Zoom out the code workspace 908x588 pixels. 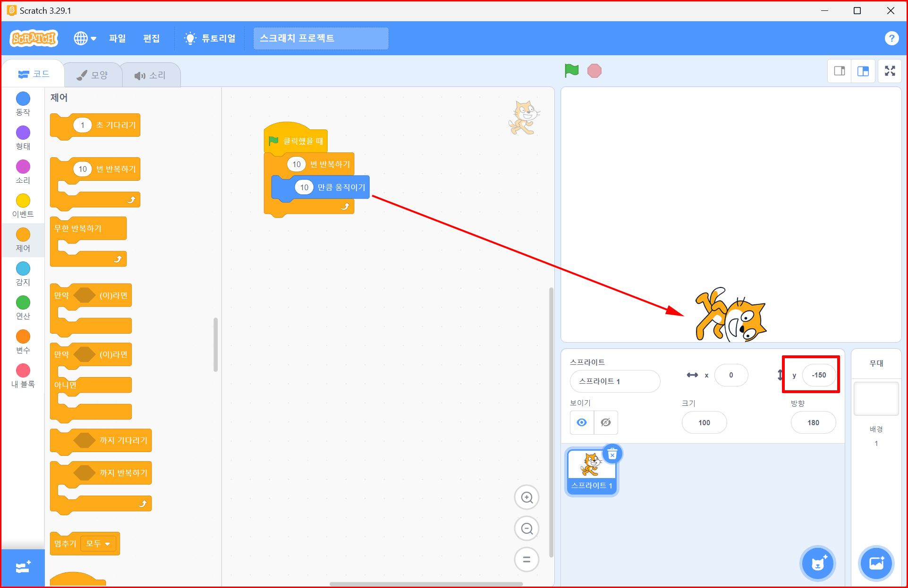(526, 529)
